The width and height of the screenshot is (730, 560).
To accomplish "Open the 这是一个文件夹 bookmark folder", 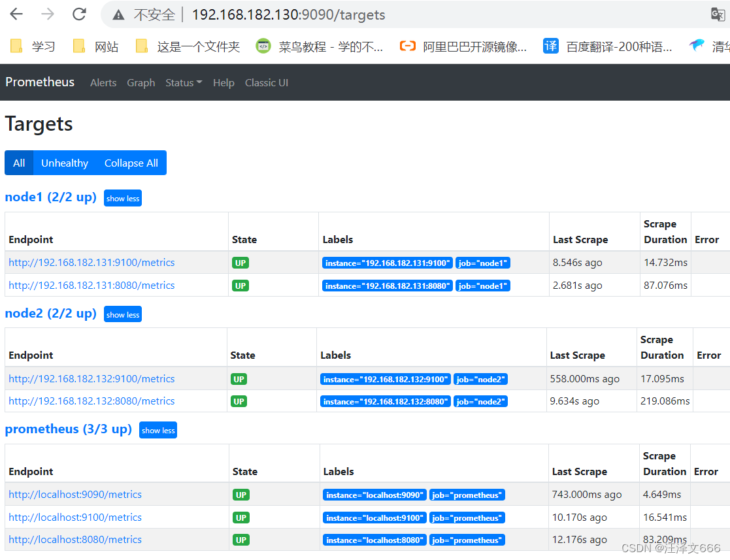I will pos(188,46).
